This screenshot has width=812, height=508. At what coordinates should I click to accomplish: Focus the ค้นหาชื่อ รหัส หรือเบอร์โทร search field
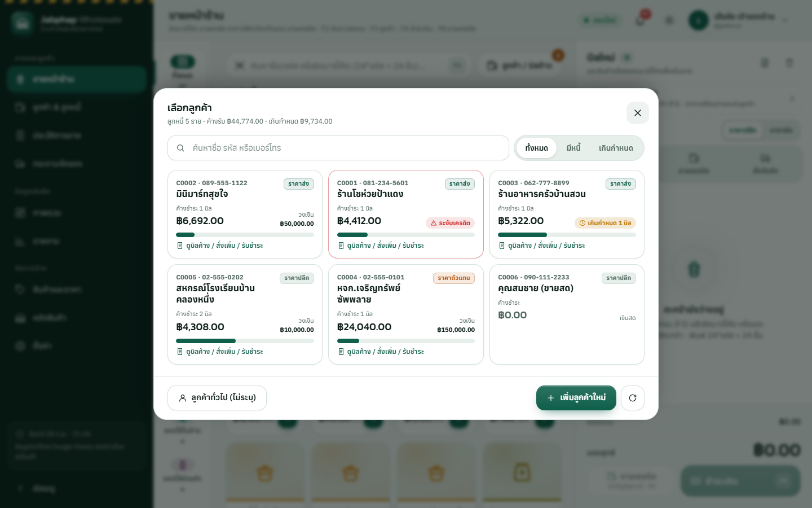point(338,148)
